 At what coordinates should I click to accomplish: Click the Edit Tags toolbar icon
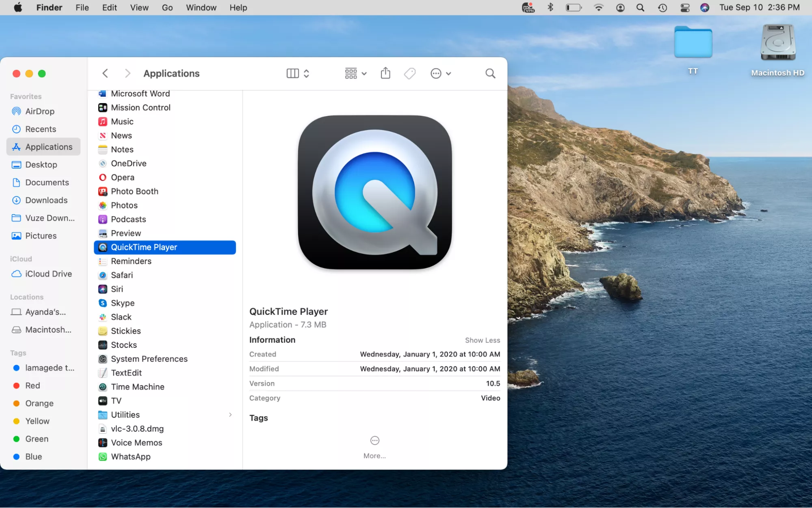coord(409,74)
